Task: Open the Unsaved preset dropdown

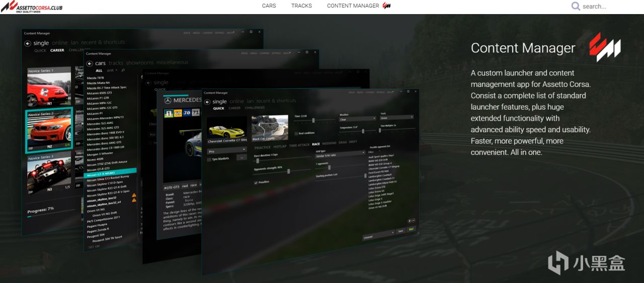Action: 378,236
